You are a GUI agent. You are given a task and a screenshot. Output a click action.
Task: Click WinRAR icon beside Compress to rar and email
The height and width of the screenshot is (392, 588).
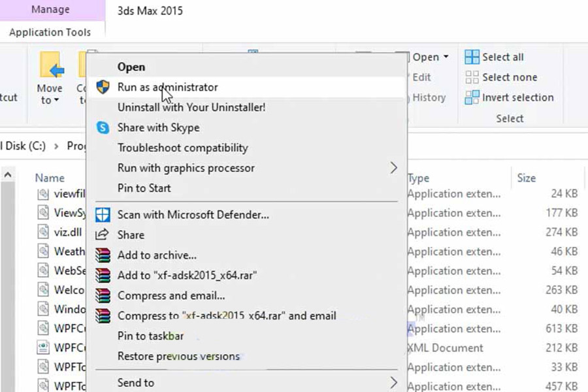point(103,316)
